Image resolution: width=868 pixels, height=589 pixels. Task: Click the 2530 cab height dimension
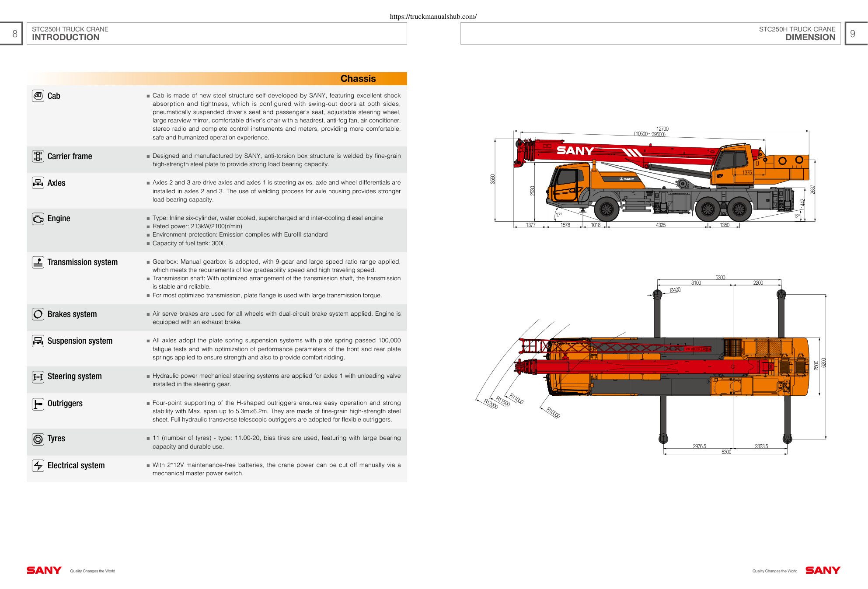point(533,191)
